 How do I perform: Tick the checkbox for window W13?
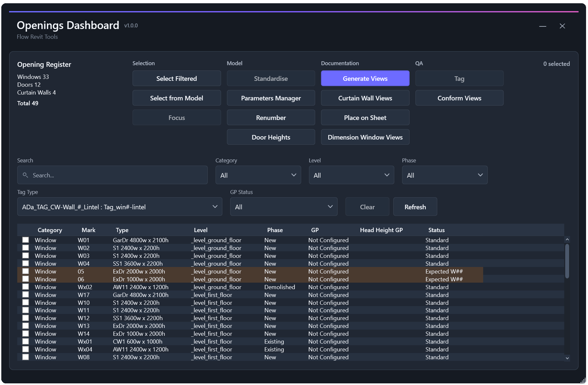25,326
